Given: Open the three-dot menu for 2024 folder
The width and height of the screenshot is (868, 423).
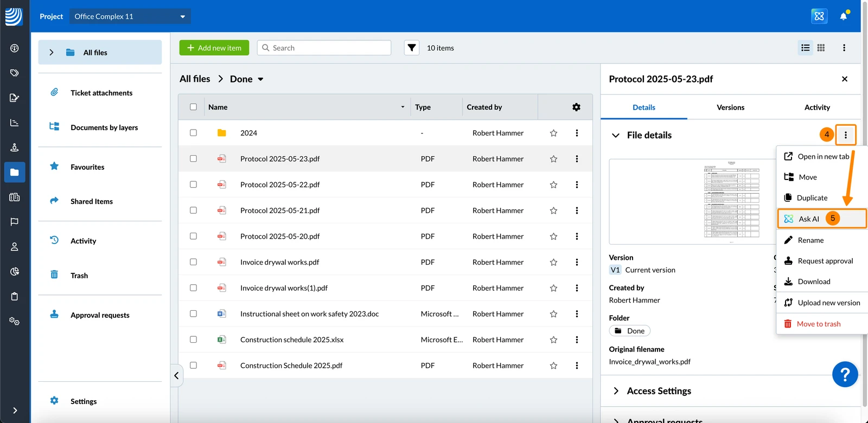Looking at the screenshot, I should coord(577,133).
